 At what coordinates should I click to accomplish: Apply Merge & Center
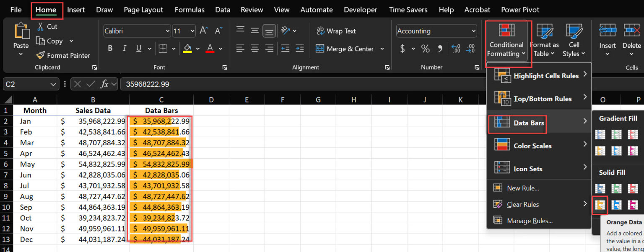point(345,49)
